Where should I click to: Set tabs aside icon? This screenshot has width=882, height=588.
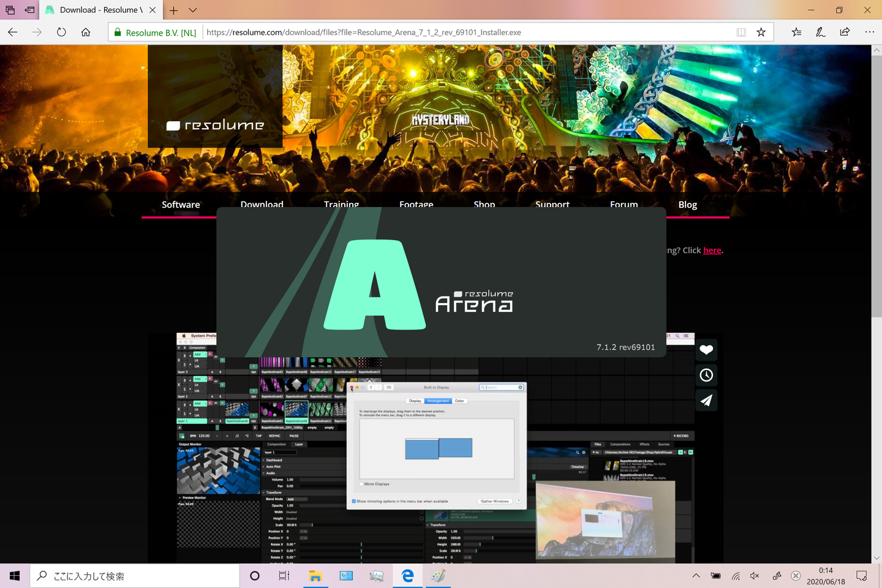tap(29, 10)
